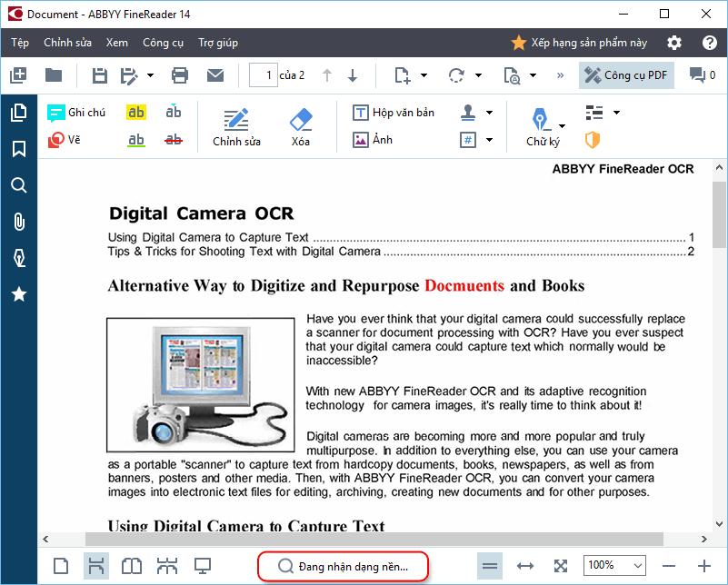Viewport: 728px width, 585px height.
Task: Switch to two-page scrolling view mode
Action: 167,566
